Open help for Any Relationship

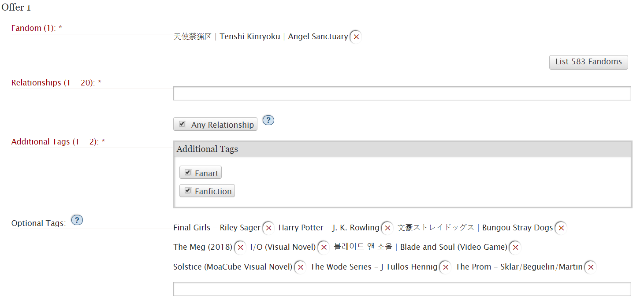coord(268,120)
